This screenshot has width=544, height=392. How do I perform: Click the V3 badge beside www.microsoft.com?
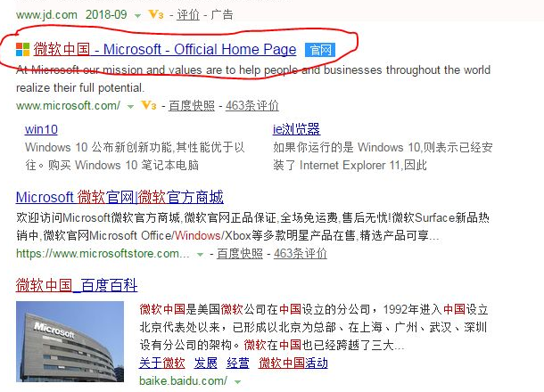(149, 105)
